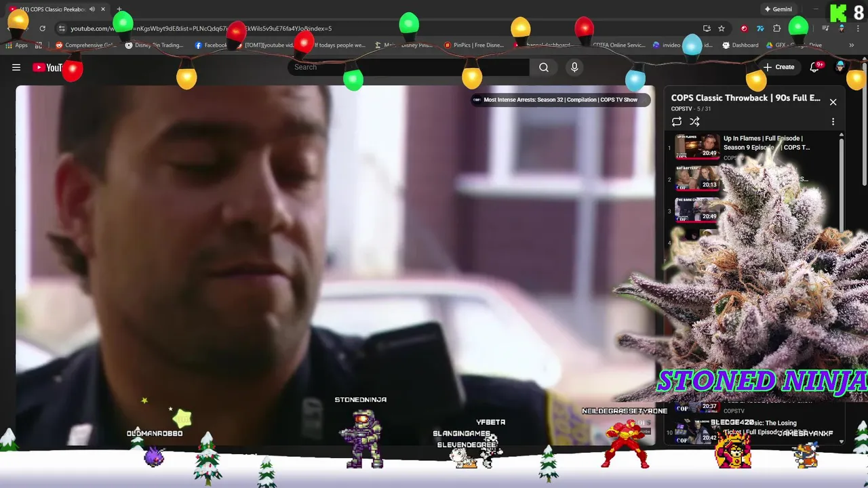This screenshot has height=488, width=868.
Task: Open COPSTV channel link under playlist title
Action: 682,108
